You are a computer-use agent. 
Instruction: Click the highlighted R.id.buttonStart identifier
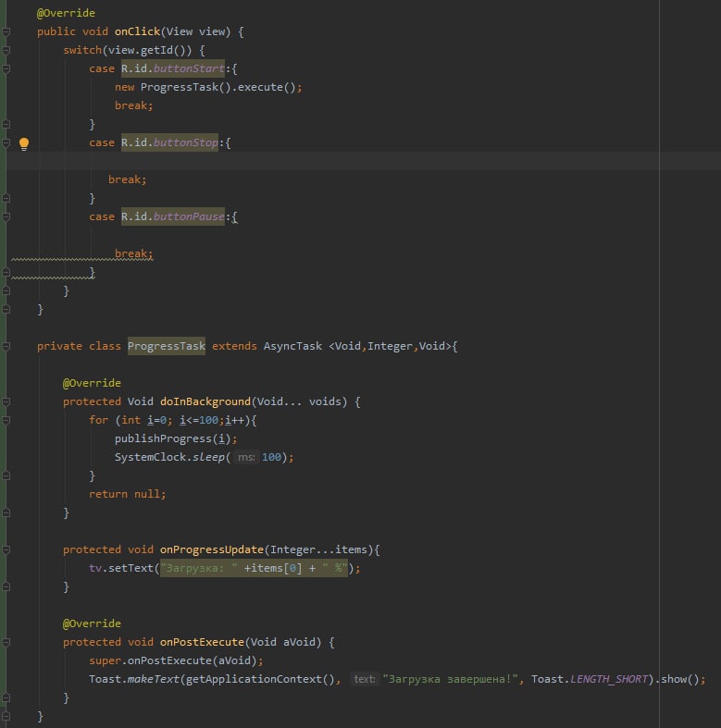(173, 68)
